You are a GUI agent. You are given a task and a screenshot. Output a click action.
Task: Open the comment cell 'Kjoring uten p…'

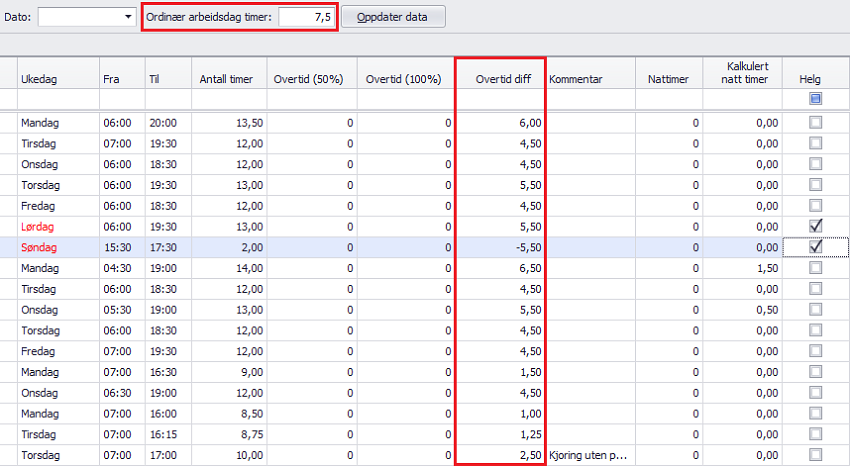click(x=590, y=456)
